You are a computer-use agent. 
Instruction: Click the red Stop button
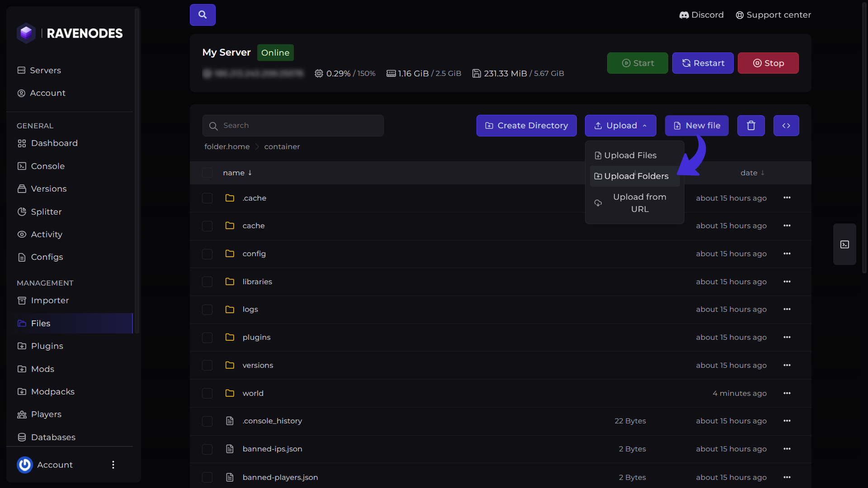pos(768,63)
